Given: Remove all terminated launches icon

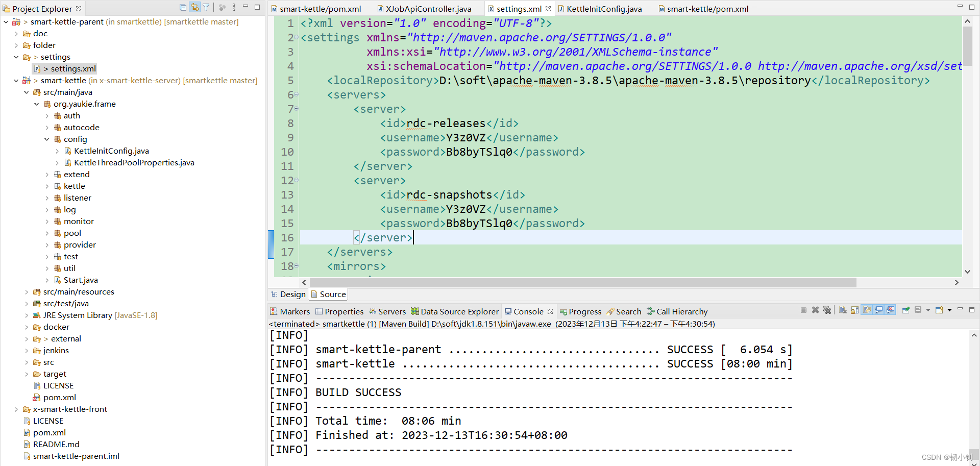Looking at the screenshot, I should [827, 310].
